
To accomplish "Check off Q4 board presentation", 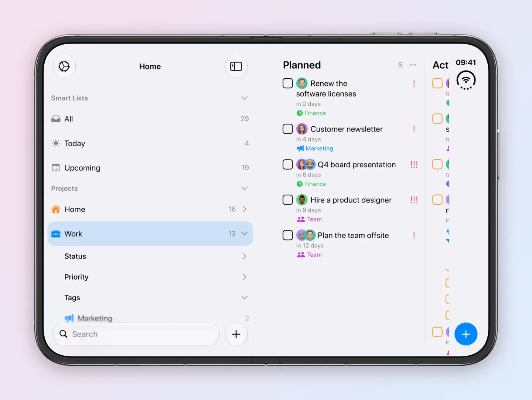I will pos(288,164).
